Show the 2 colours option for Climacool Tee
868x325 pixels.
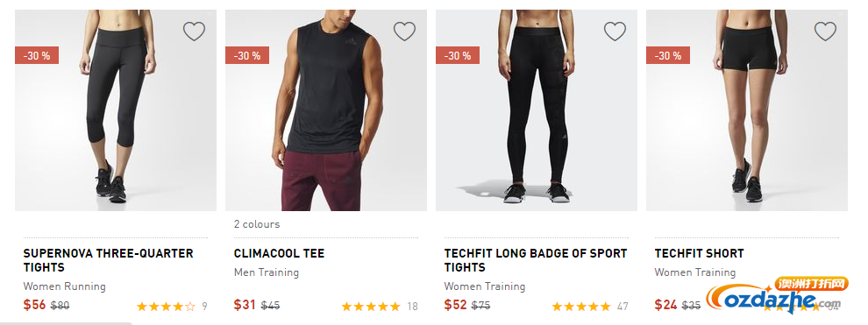click(x=257, y=224)
